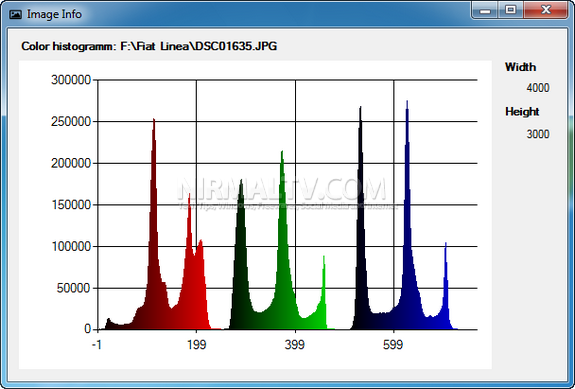Click the 199 x-axis label
Screen dimensions: 575x389
pyautogui.click(x=197, y=345)
